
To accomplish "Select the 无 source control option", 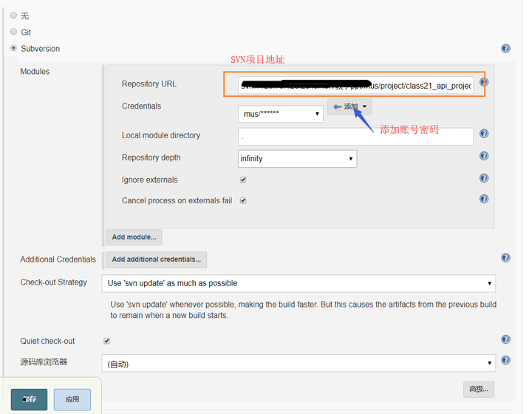I will coord(13,16).
